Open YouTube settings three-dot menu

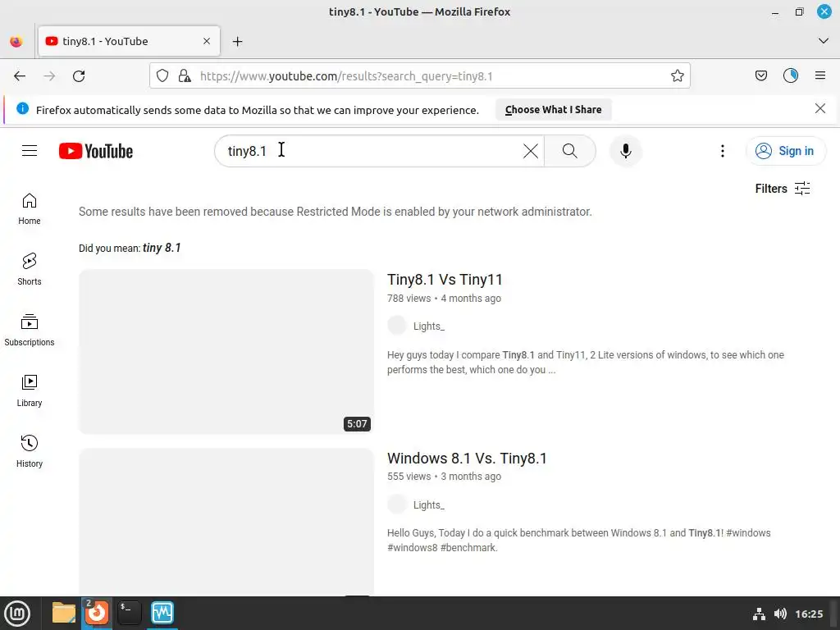(x=722, y=151)
